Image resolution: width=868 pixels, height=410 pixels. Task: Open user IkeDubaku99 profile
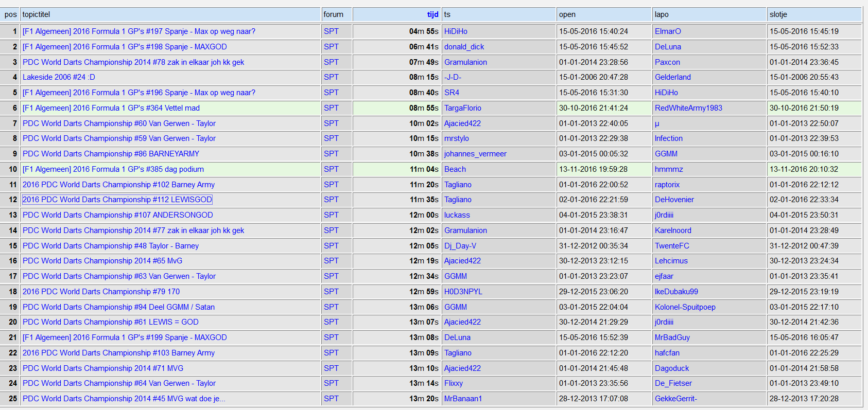(x=676, y=292)
